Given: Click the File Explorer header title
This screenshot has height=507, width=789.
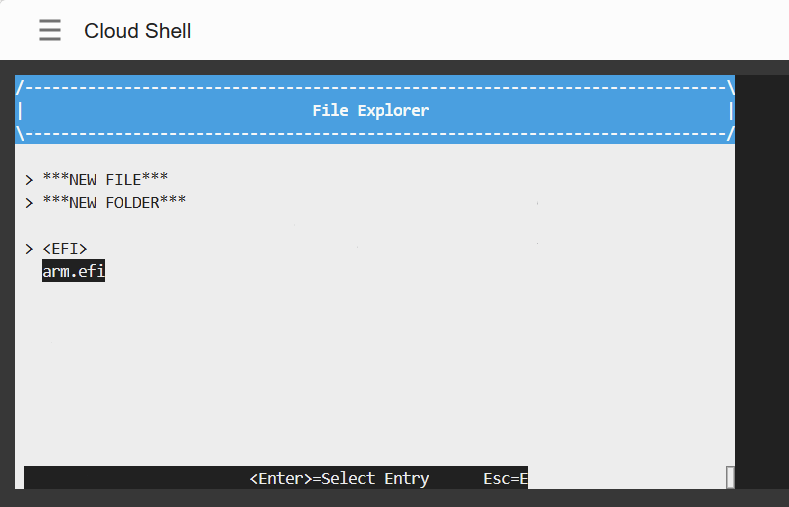Looking at the screenshot, I should [370, 110].
